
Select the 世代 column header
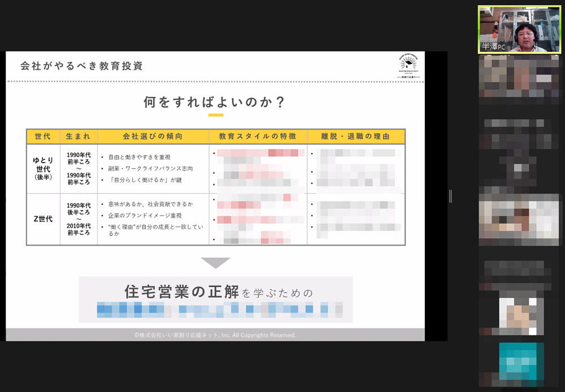pyautogui.click(x=43, y=137)
